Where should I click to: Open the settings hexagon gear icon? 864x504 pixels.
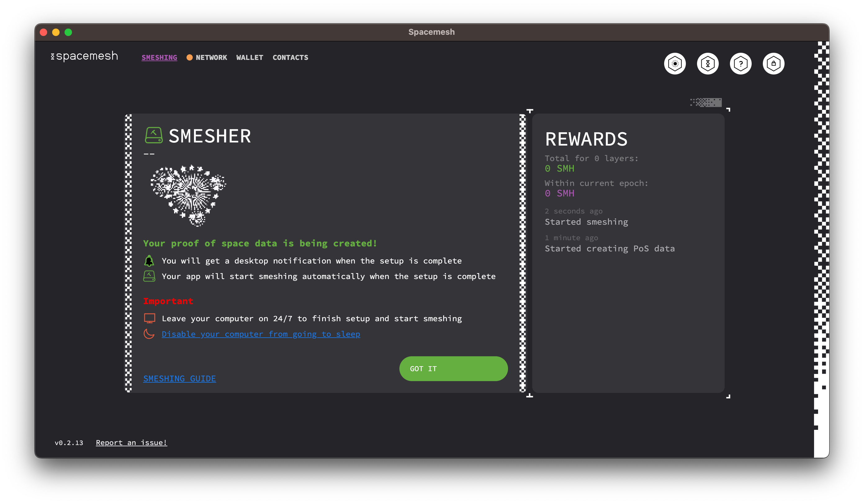675,63
